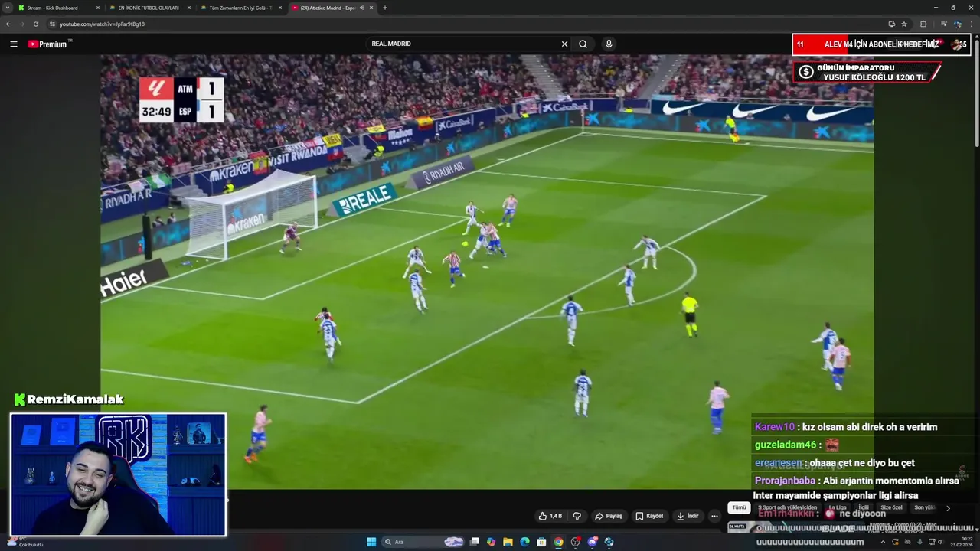Viewport: 980px width, 551px height.
Task: Save video with Kaydet button
Action: point(649,516)
